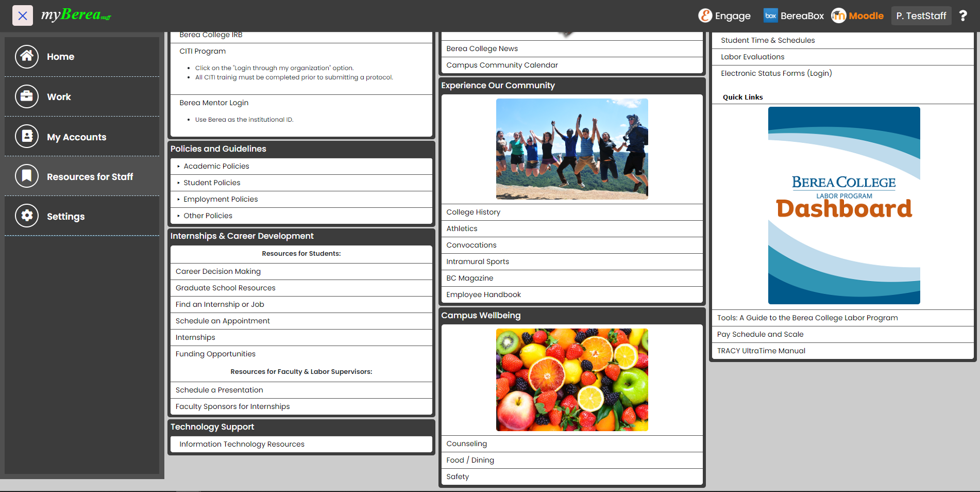980x492 pixels.
Task: Click the Resources for Staff bookmark icon
Action: click(27, 176)
